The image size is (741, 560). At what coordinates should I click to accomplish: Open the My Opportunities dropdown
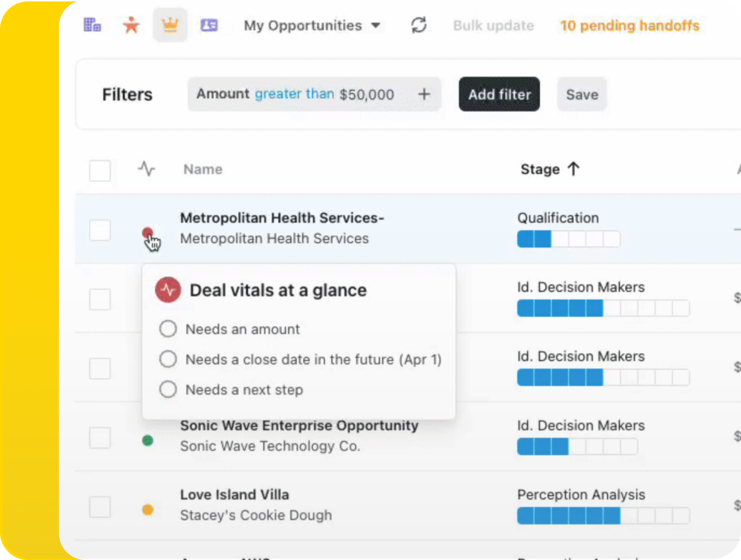pyautogui.click(x=312, y=25)
